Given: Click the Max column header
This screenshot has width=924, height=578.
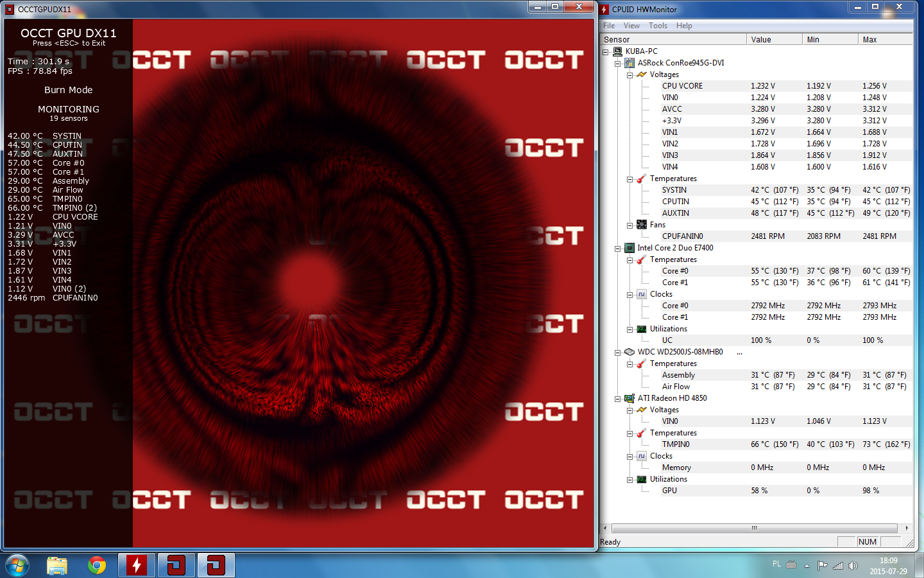Looking at the screenshot, I should 885,40.
